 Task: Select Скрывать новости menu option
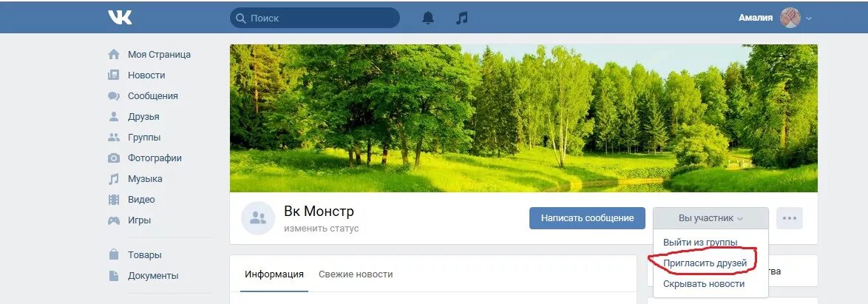[704, 284]
